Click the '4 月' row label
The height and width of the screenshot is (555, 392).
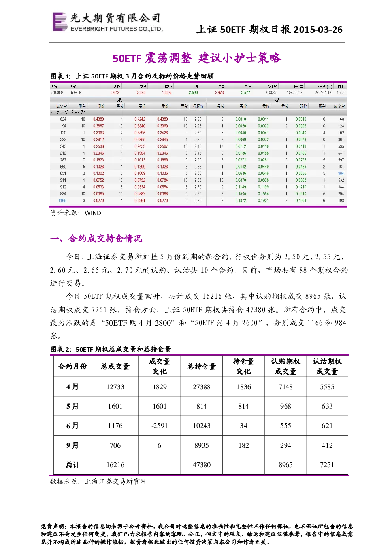click(x=73, y=387)
